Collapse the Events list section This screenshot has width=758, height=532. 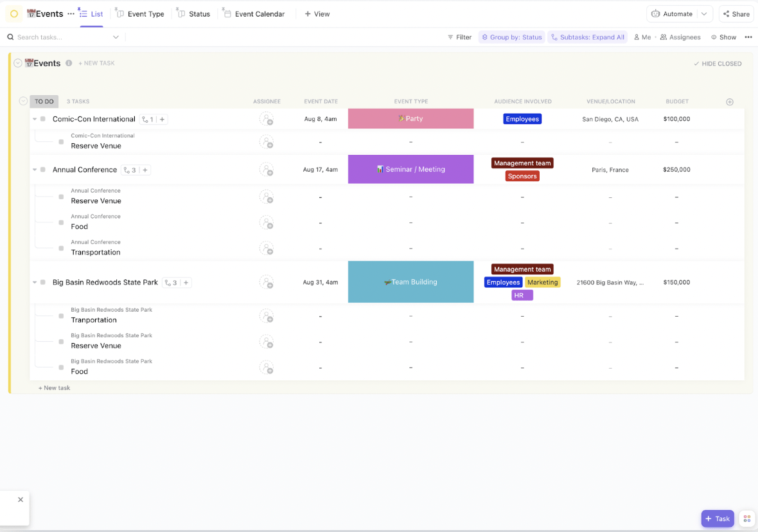pos(18,64)
